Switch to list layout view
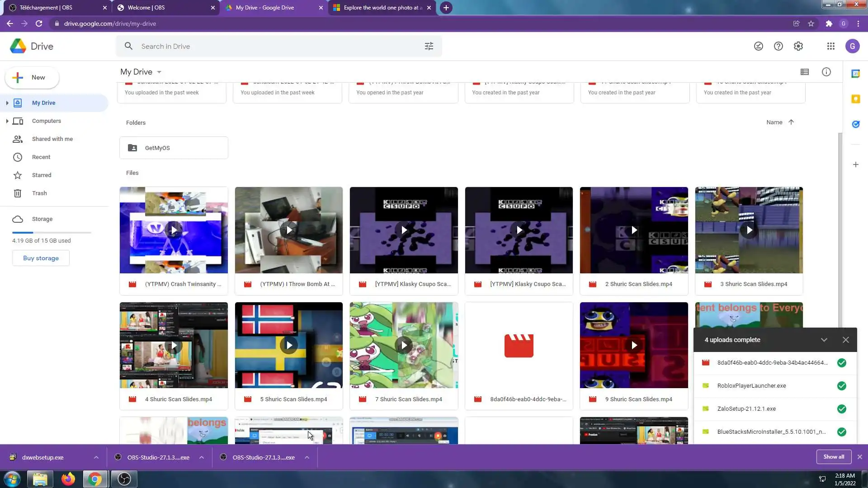The image size is (868, 488). click(x=804, y=72)
